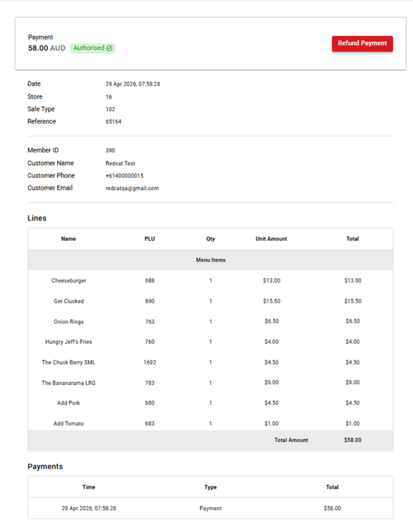Click the Unit Amount column header

(x=271, y=239)
